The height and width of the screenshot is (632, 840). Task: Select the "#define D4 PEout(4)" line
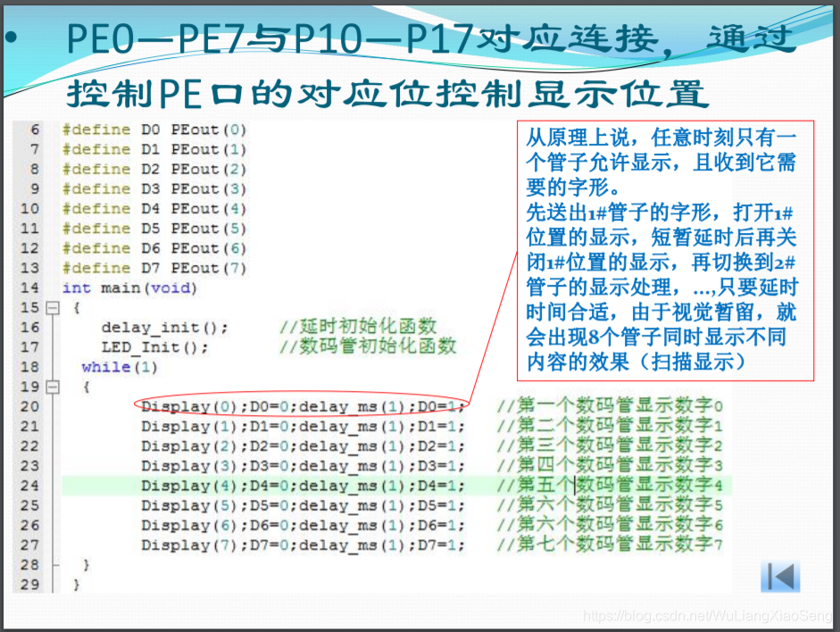pyautogui.click(x=154, y=209)
